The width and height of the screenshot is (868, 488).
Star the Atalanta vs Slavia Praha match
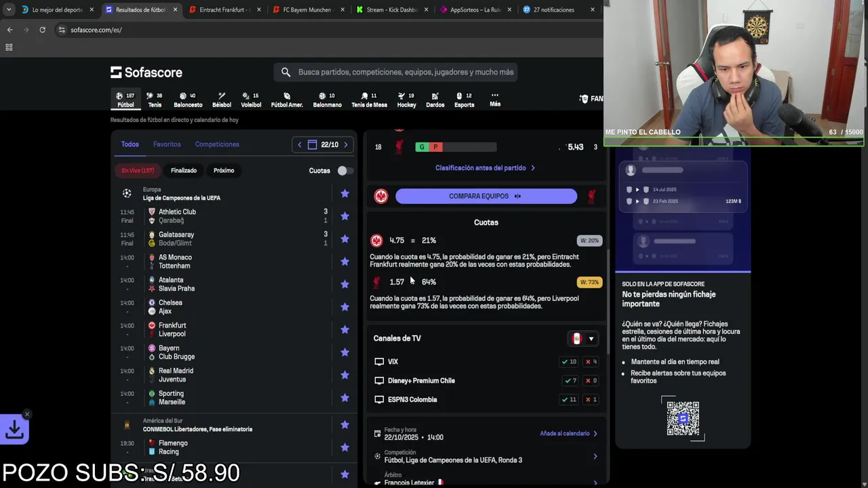coord(344,284)
